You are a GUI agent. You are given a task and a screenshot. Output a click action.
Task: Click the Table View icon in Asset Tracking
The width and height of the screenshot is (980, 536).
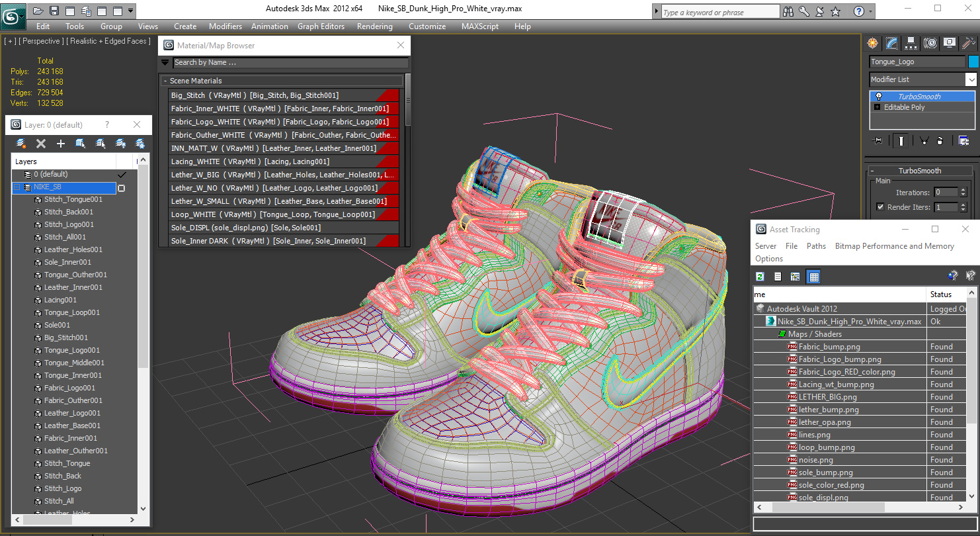pyautogui.click(x=814, y=277)
